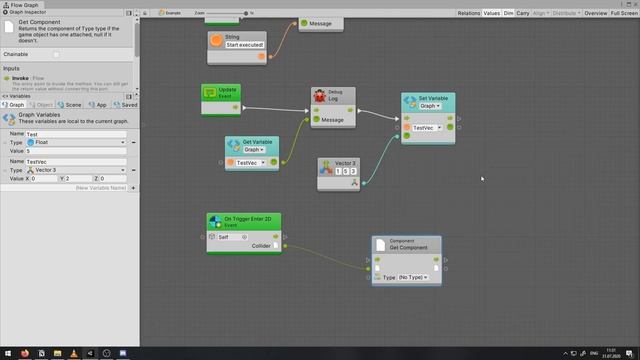
Task: Switch to the Saved variables tab
Action: (x=126, y=105)
